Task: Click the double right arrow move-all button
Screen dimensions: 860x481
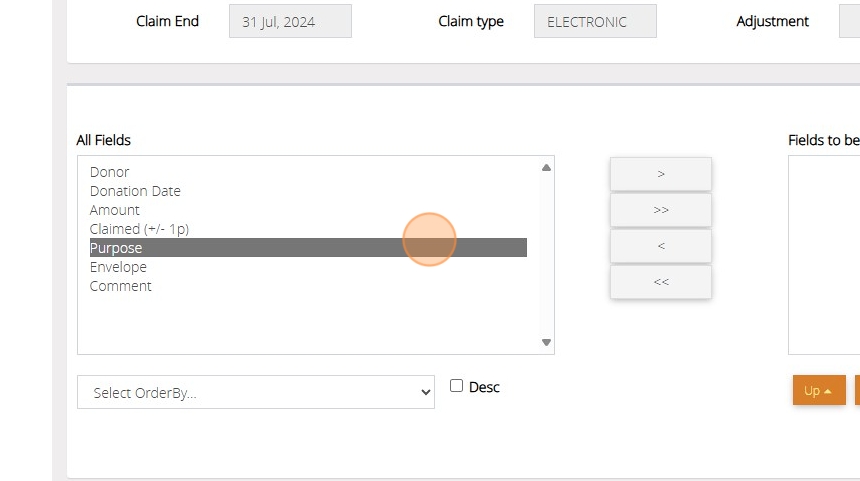Action: [x=660, y=210]
